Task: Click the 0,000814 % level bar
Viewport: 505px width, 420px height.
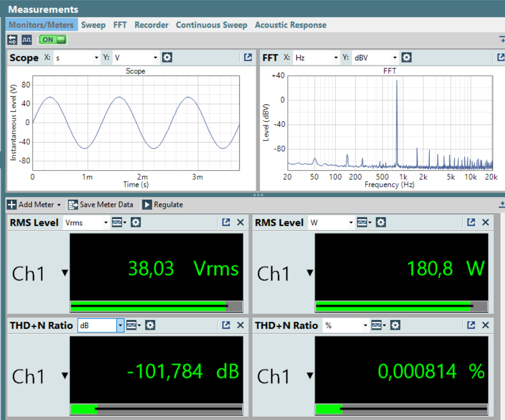Action: pyautogui.click(x=402, y=409)
